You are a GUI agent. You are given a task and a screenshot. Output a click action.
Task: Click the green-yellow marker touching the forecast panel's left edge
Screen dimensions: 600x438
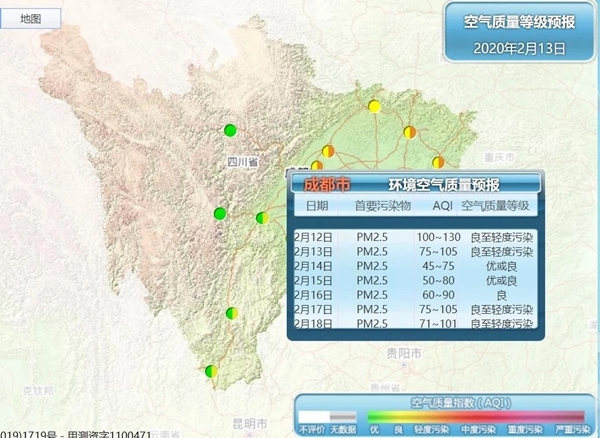click(x=262, y=217)
